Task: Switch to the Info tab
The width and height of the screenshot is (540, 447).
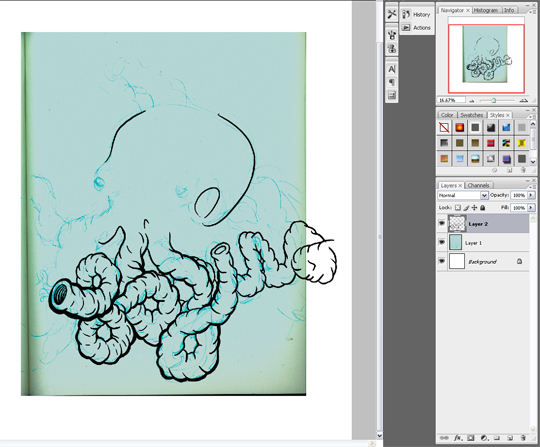Action: [509, 10]
